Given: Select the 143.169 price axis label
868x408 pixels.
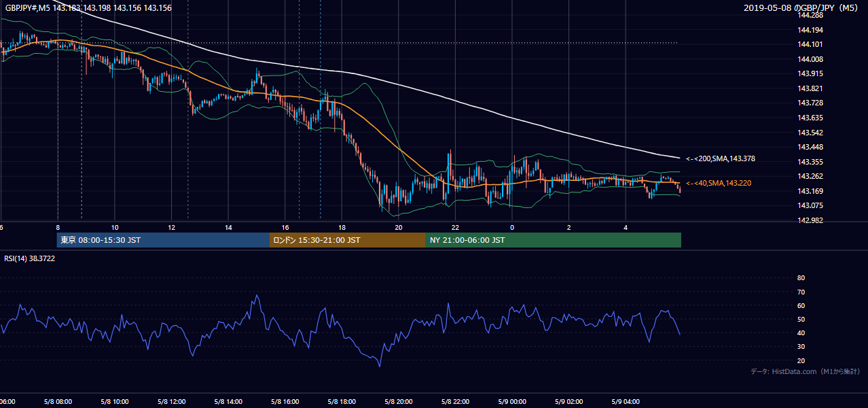Looking at the screenshot, I should point(810,191).
